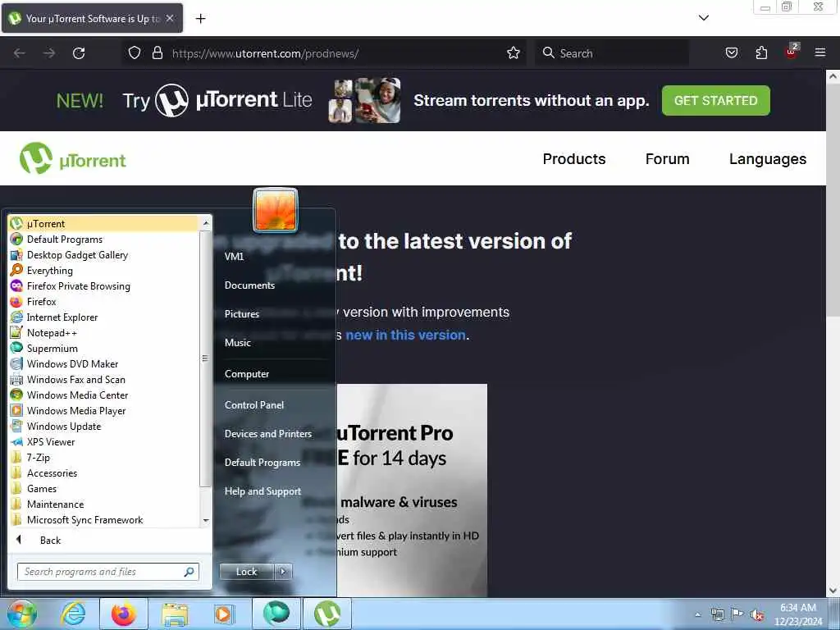Launch Windows Media Center
Image resolution: width=840 pixels, height=630 pixels.
[104, 395]
